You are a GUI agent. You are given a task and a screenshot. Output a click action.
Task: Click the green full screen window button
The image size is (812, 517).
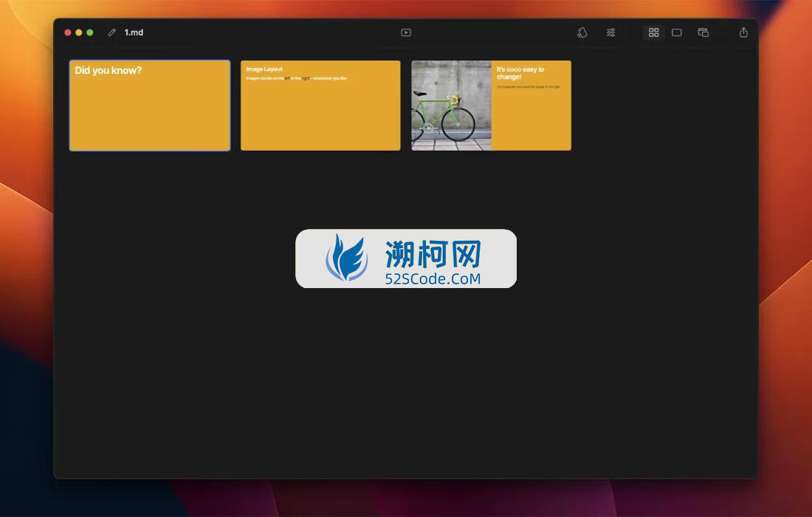pos(89,32)
